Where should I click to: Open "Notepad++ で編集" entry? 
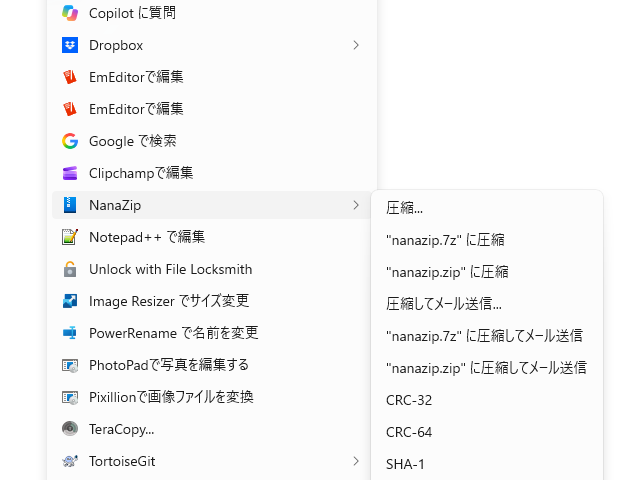click(212, 237)
